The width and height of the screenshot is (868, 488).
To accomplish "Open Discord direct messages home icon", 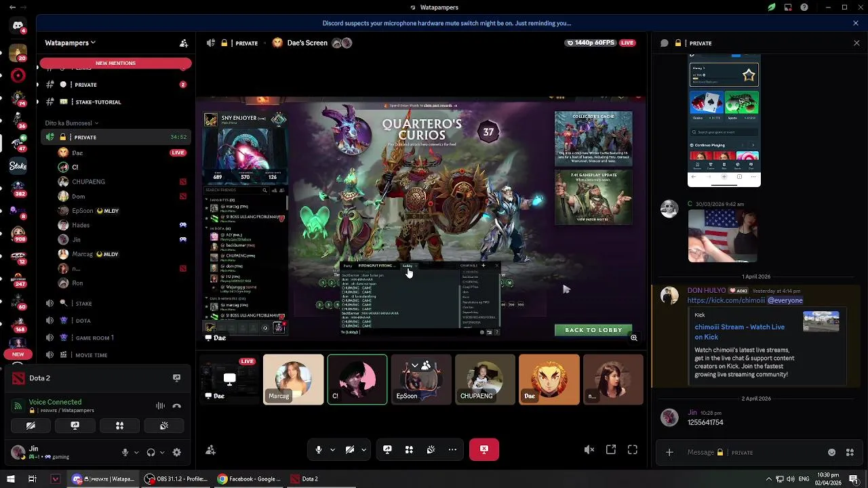I will point(18,26).
